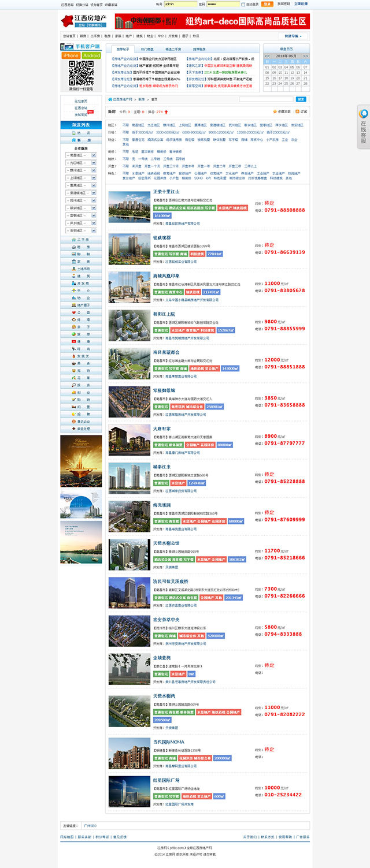Expand the 九江地区 dropdown in sidebar

coord(93,163)
